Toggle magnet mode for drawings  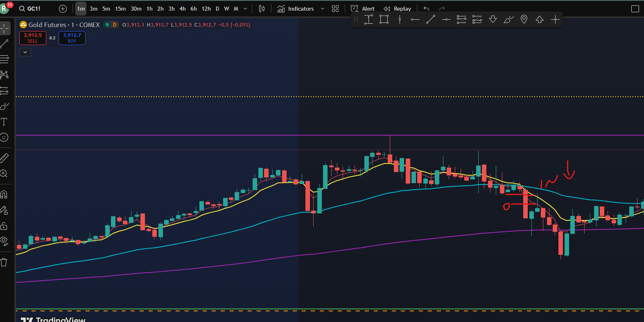pos(5,194)
